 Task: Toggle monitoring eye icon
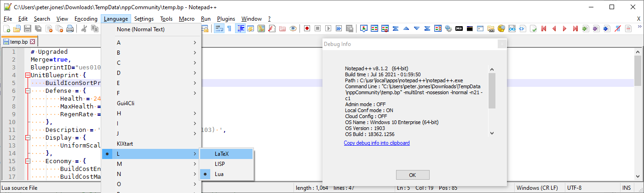293,28
